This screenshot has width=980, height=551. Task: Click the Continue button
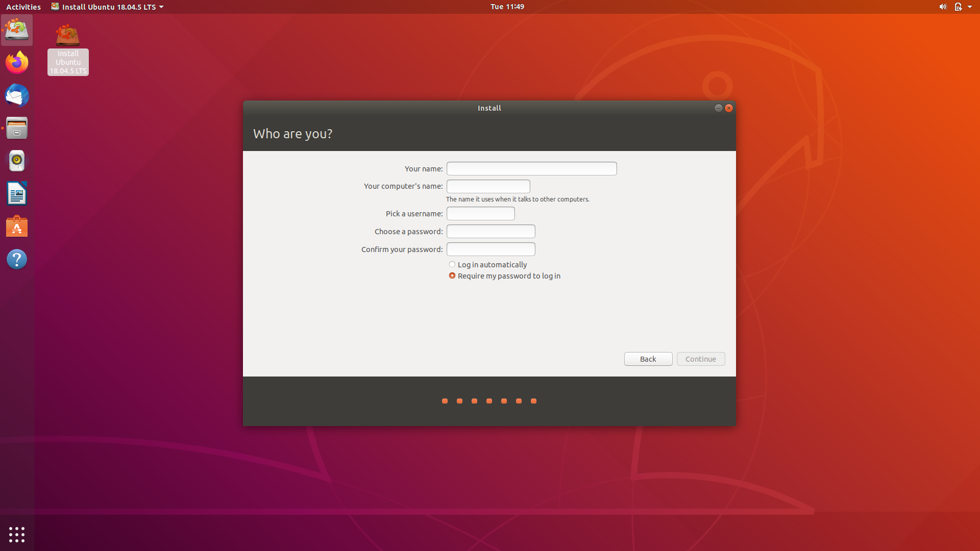[700, 359]
